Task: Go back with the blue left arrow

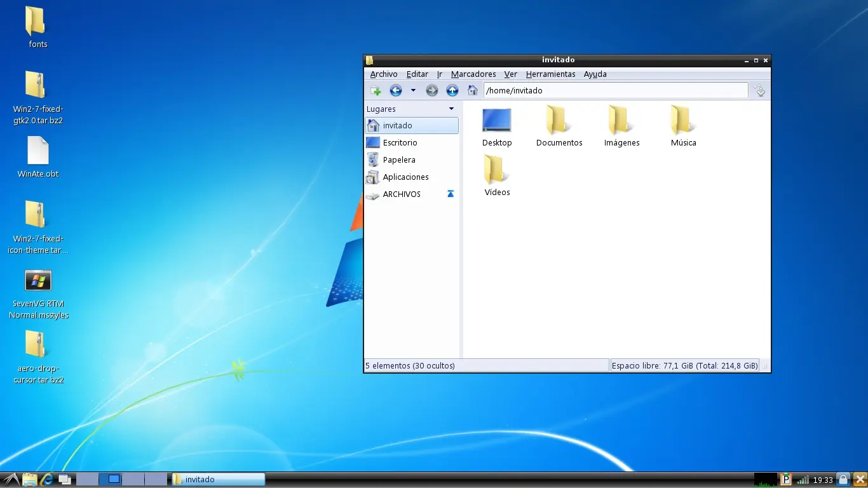Action: 396,91
